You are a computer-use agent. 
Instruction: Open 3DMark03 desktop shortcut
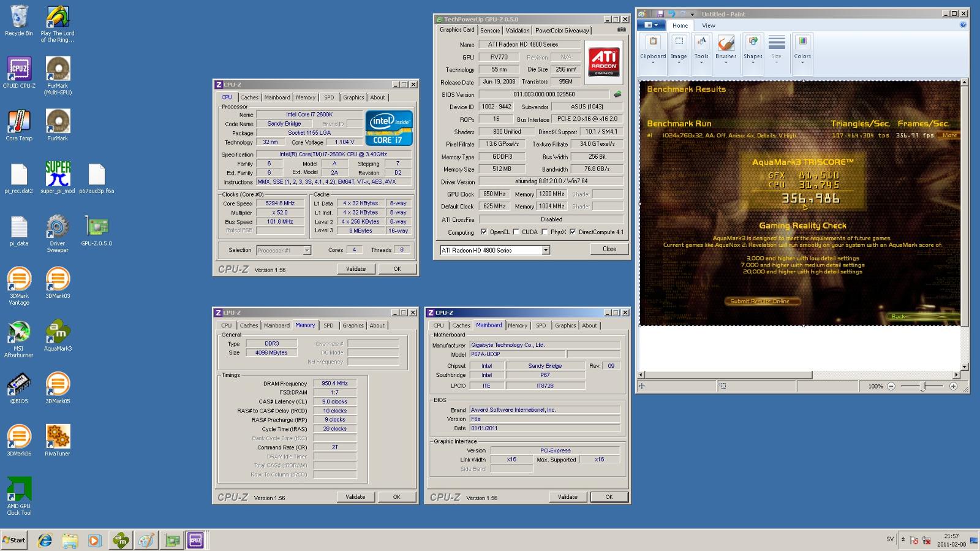58,283
